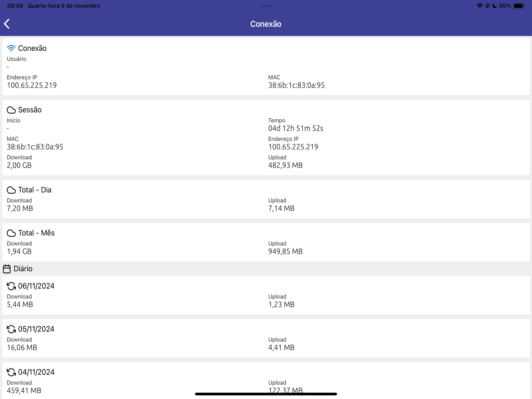Image resolution: width=532 pixels, height=399 pixels.
Task: Tap the battery icon in status bar
Action: coord(519,6)
